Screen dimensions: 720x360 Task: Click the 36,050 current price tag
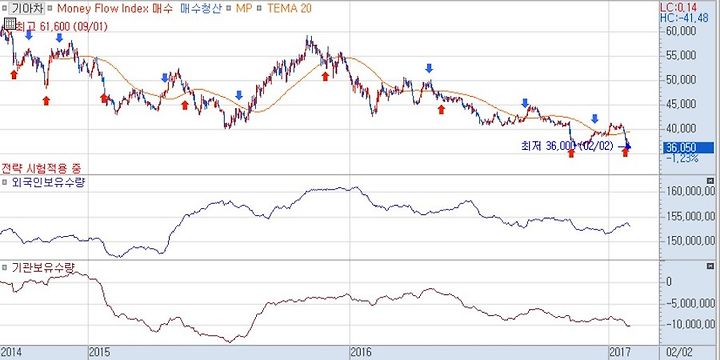pyautogui.click(x=689, y=147)
